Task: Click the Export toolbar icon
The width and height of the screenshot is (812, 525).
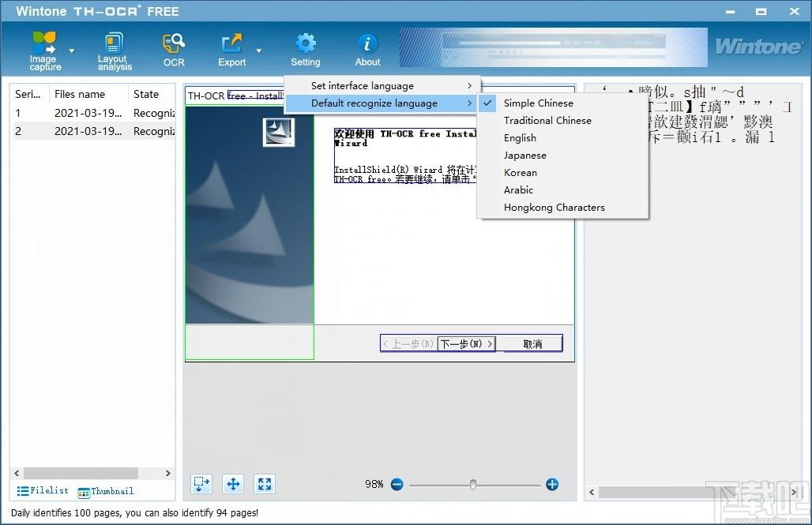Action: pos(231,51)
